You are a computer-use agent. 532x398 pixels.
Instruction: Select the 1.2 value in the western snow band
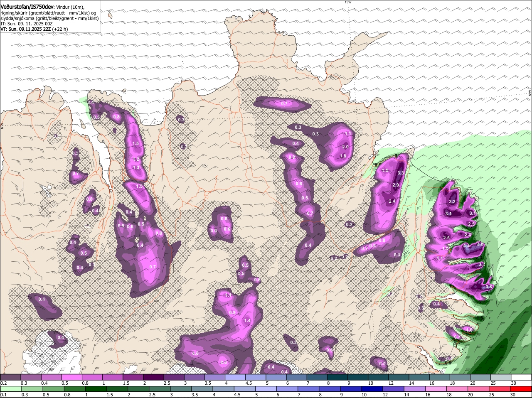tap(136, 160)
